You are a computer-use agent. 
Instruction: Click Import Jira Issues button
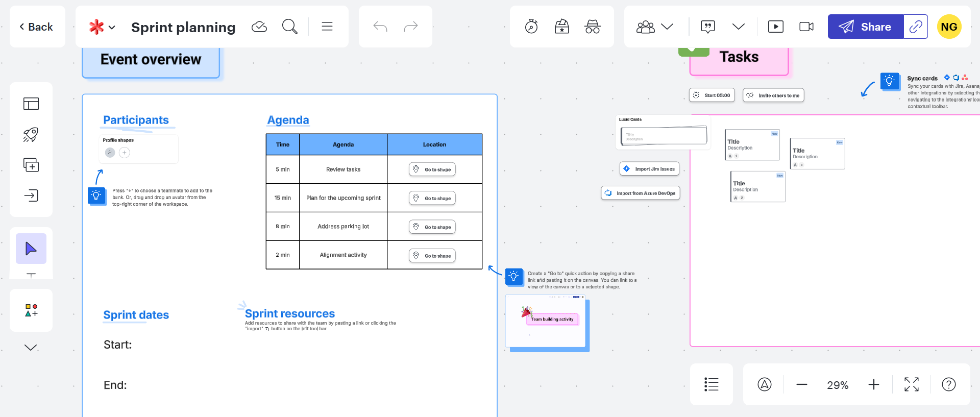point(650,169)
